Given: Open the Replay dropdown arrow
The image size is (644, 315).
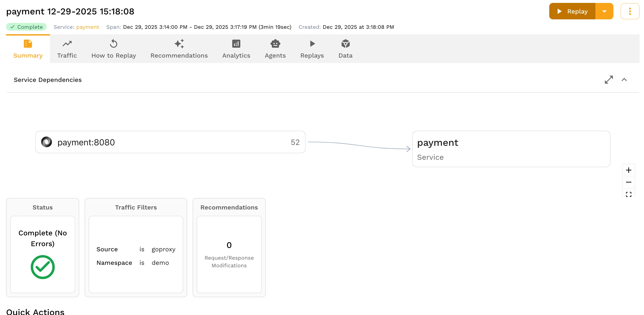Looking at the screenshot, I should 605,11.
